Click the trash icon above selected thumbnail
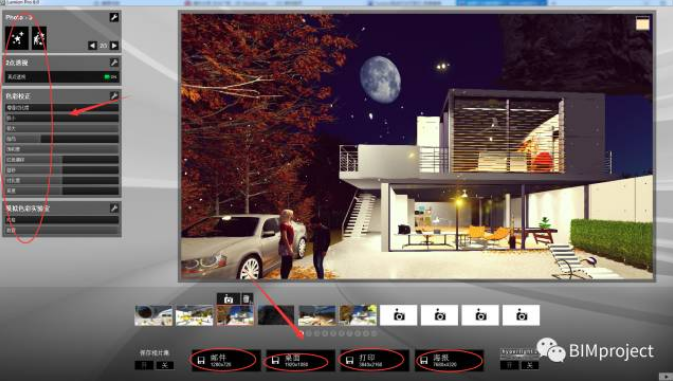This screenshot has width=673, height=381. pyautogui.click(x=247, y=299)
